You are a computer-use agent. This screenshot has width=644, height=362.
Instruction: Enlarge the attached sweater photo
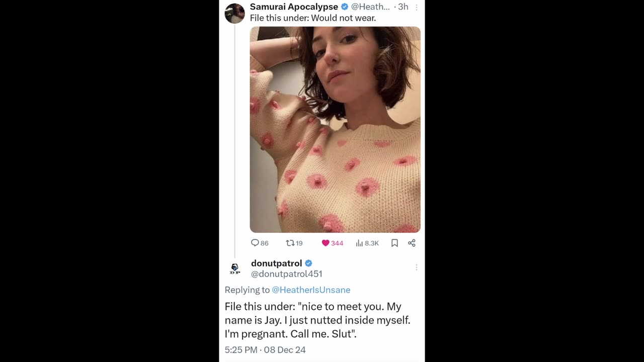coord(335,129)
